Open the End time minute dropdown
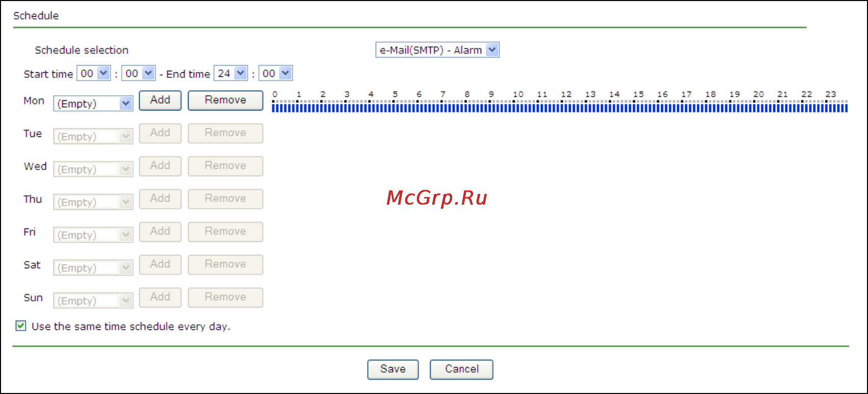The image size is (868, 394). click(x=275, y=73)
